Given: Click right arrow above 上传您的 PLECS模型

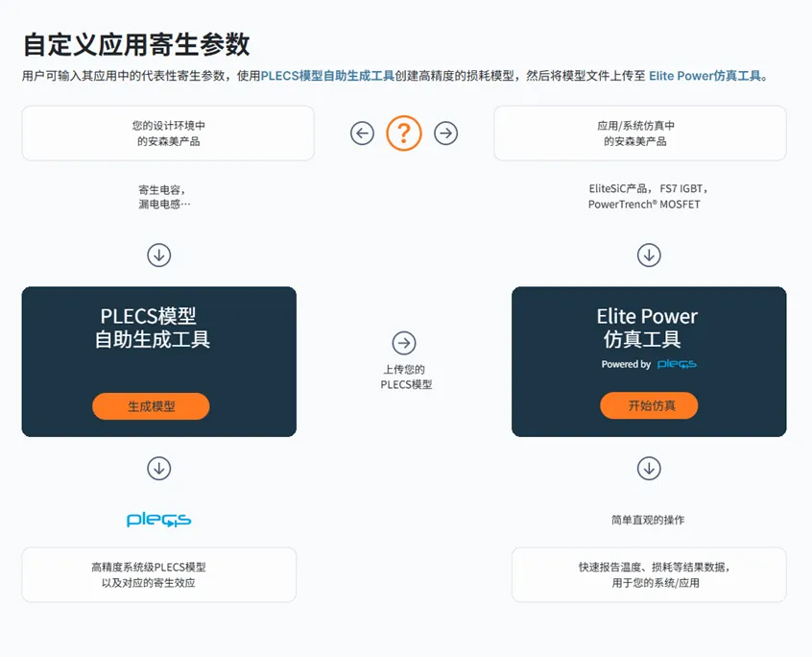Looking at the screenshot, I should (404, 343).
